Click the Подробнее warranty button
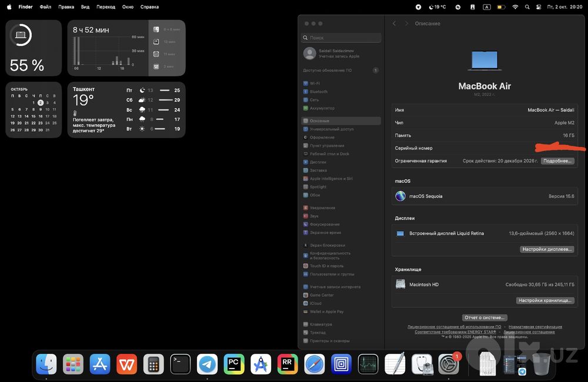588x382 pixels. (557, 161)
